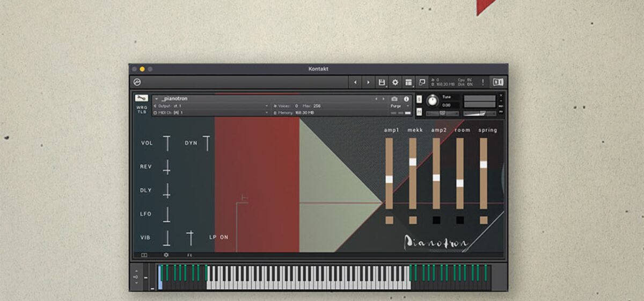
Task: Show instrument info via the i icon
Action: point(406,99)
